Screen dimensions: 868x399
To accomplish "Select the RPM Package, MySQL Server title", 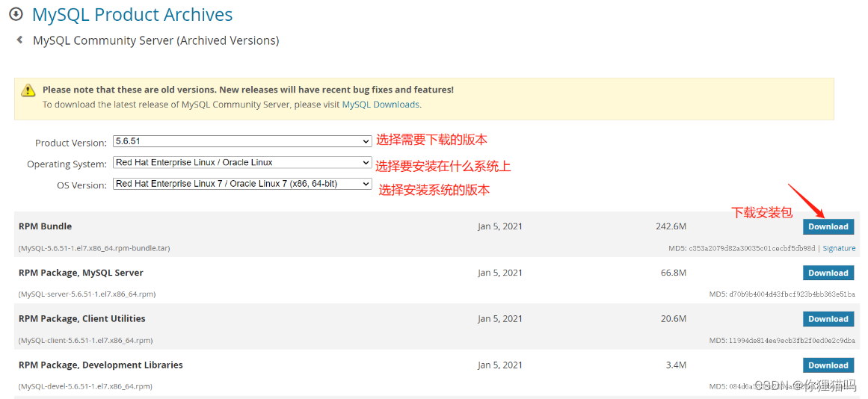I will (x=81, y=273).
